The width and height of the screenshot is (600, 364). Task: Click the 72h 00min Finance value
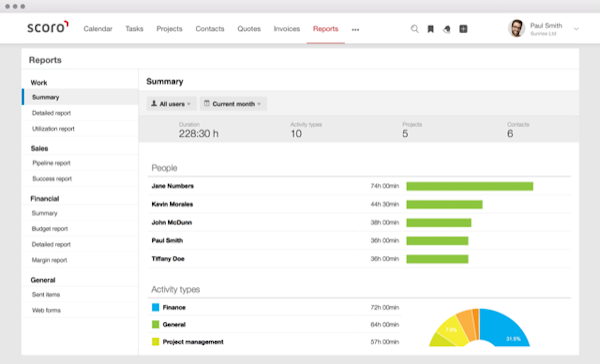[x=385, y=307]
